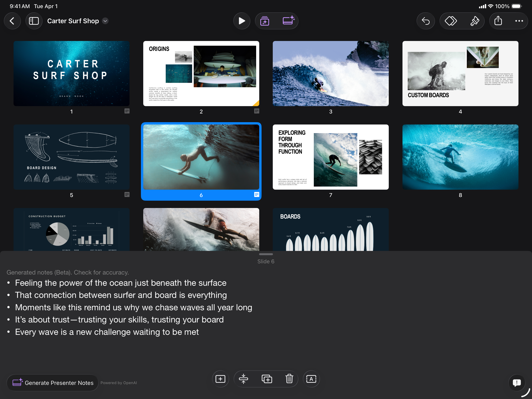The image size is (532, 399).
Task: Tap the notes icon under slide 2
Action: pyautogui.click(x=257, y=111)
